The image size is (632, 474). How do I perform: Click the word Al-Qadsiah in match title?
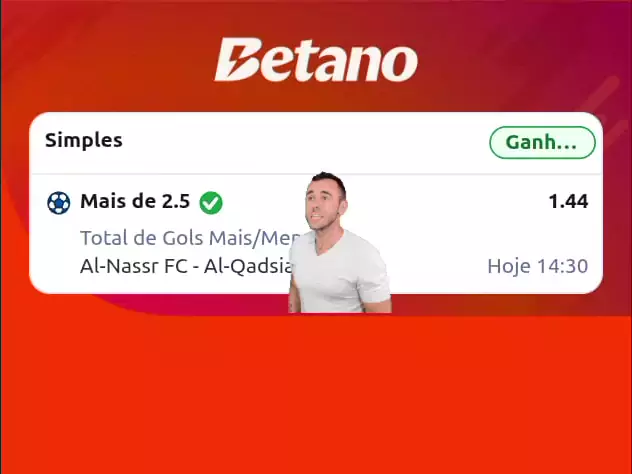(x=248, y=266)
